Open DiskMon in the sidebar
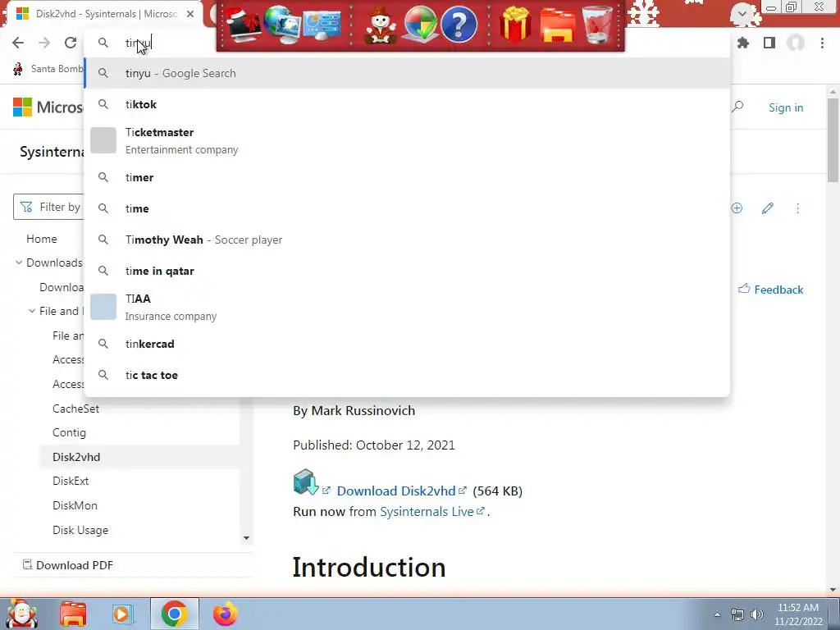The height and width of the screenshot is (630, 840). pos(75,505)
